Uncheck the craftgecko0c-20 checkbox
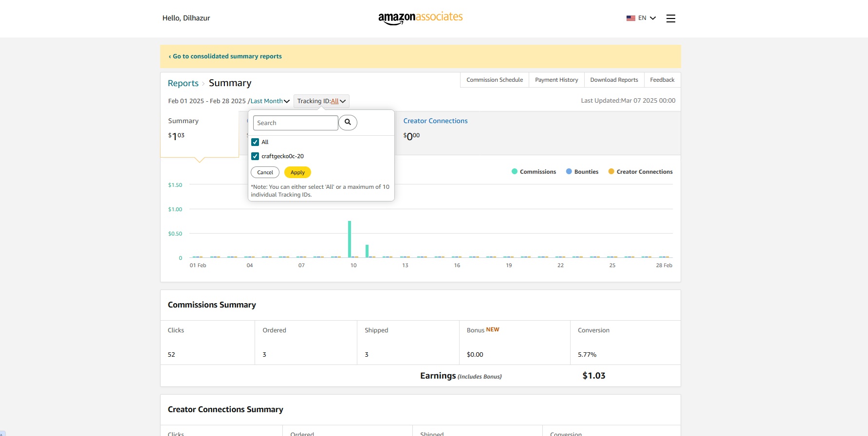 point(255,156)
